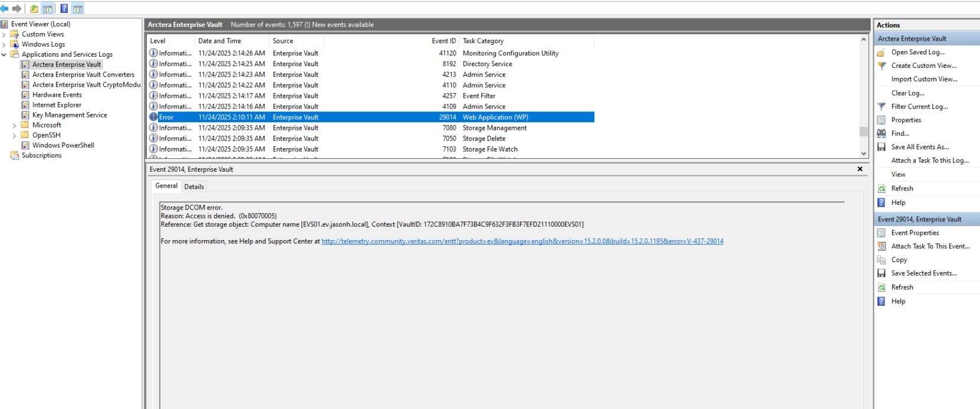Click the Save Selected Events disk icon
Screen dimensions: 980x409
coord(882,273)
